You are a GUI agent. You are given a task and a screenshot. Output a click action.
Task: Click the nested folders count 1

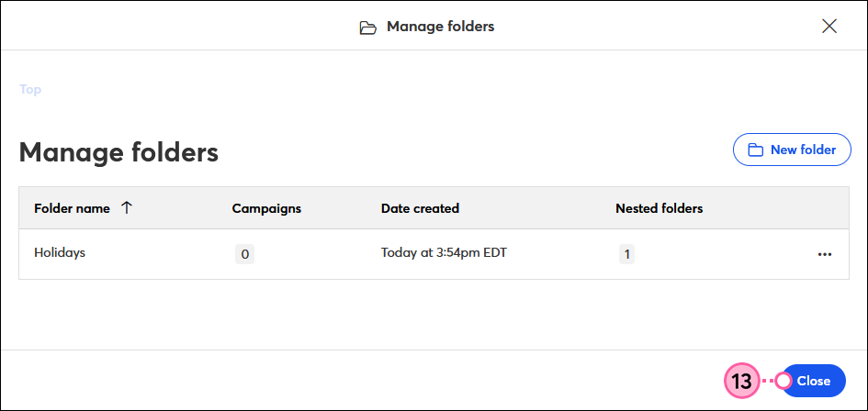tap(626, 254)
